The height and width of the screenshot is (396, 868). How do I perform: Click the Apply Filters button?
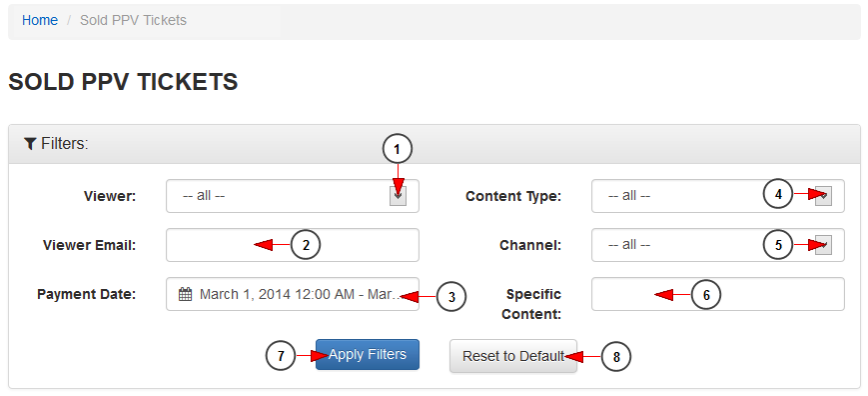click(368, 354)
